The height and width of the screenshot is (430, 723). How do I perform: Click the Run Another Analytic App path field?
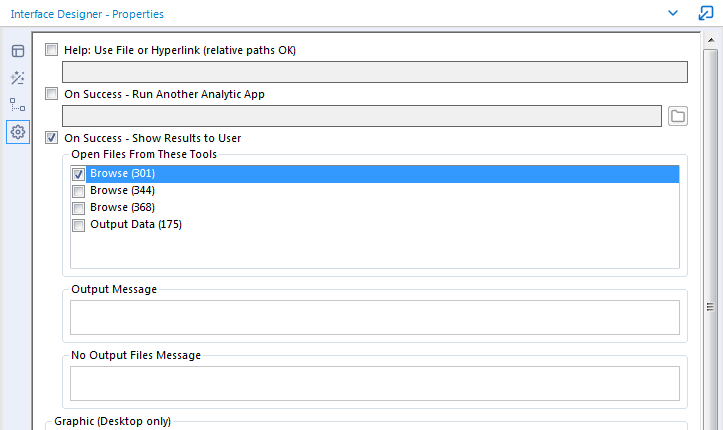pyautogui.click(x=361, y=116)
